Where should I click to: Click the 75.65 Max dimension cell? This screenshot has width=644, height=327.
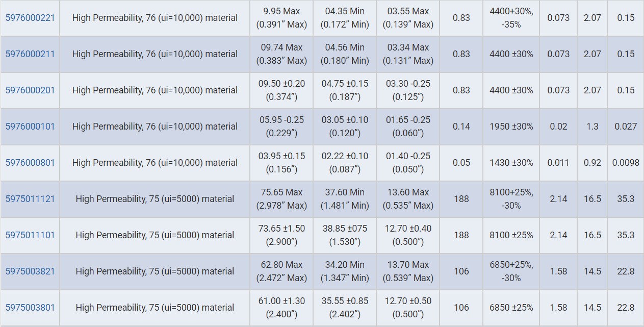(x=281, y=199)
